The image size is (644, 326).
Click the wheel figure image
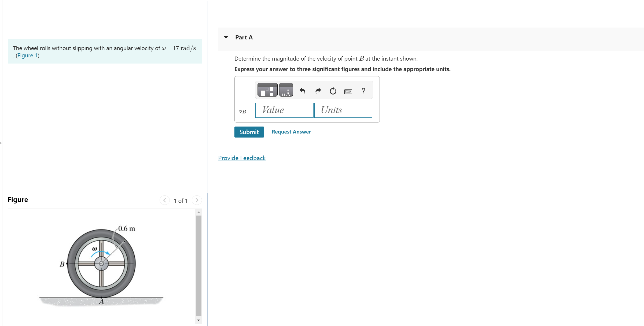point(101,265)
